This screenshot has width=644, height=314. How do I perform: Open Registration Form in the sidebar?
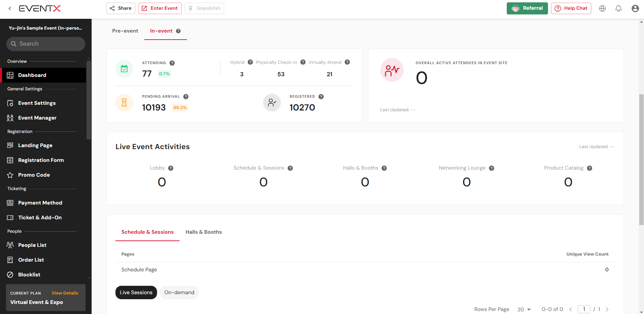pyautogui.click(x=44, y=160)
